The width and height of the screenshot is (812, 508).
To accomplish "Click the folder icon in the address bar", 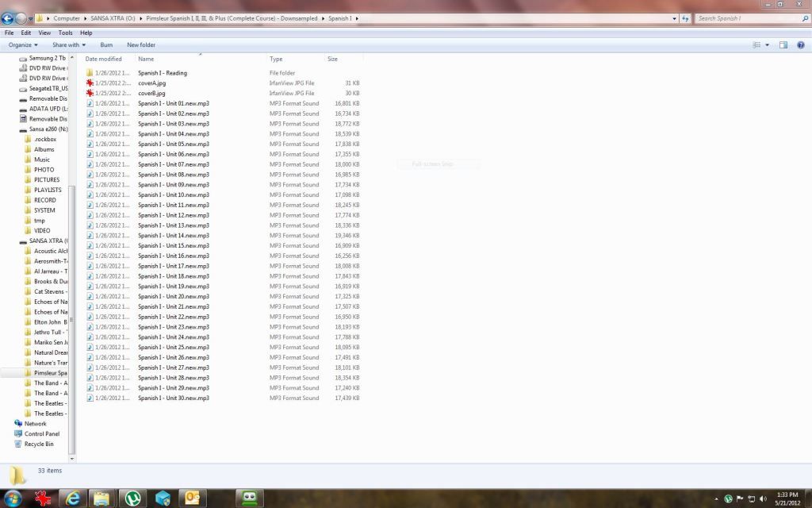I will pos(40,18).
